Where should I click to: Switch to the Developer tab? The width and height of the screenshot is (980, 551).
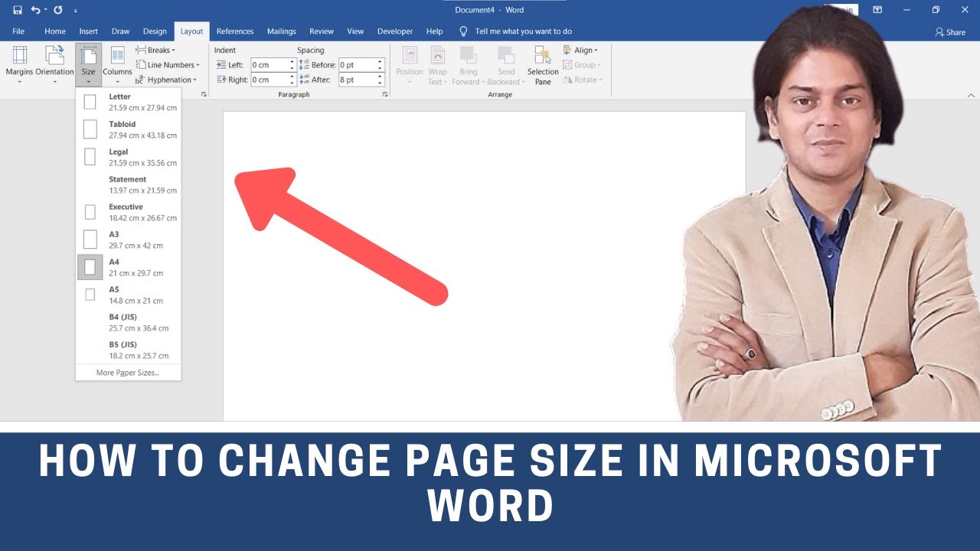395,31
